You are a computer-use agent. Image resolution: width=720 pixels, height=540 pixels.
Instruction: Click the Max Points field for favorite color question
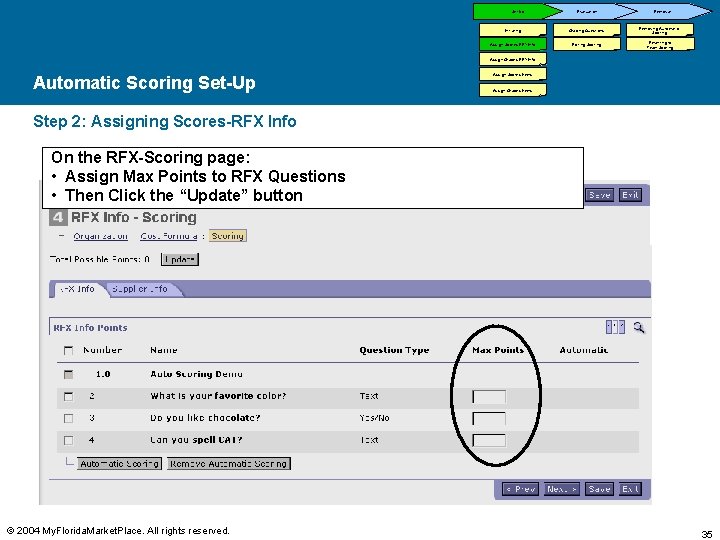tap(489, 397)
